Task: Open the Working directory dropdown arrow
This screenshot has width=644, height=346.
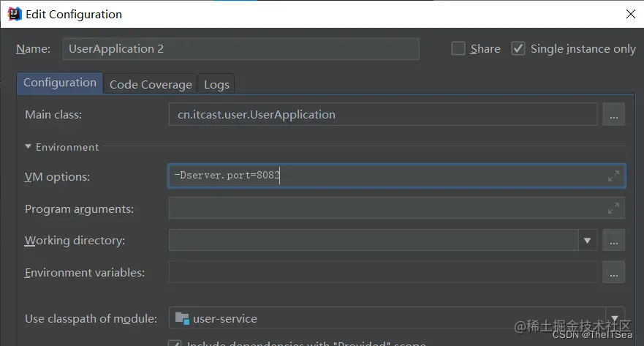Action: coord(587,241)
